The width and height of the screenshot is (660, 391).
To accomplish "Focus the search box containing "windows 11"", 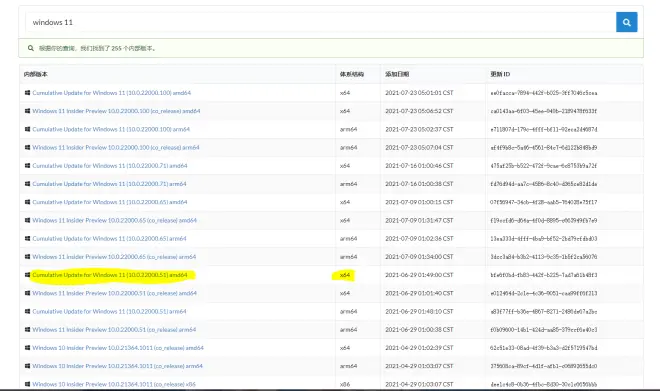I will [321, 22].
